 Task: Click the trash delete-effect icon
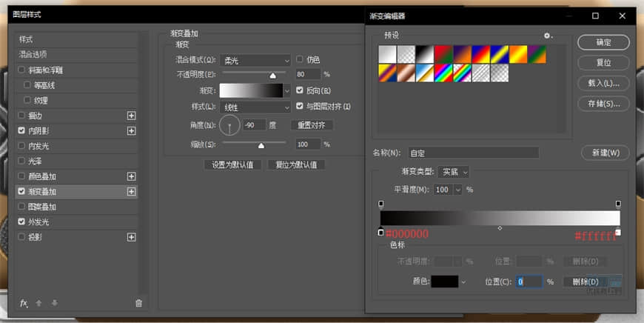click(x=139, y=303)
